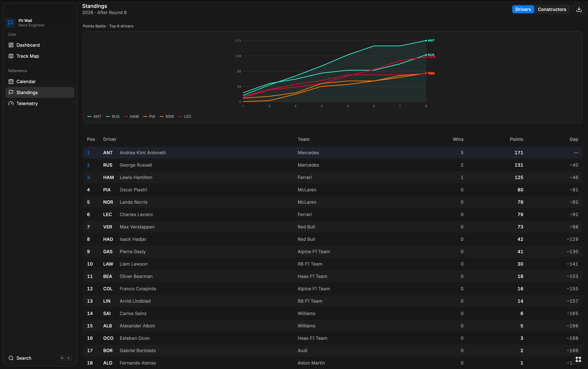Click the BEA driver code
The height and width of the screenshot is (369, 588).
(107, 276)
